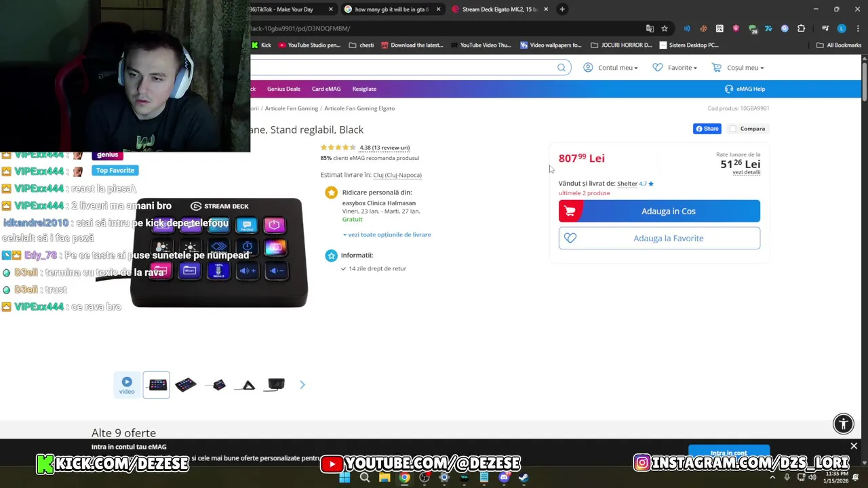Open Google Chrome from the taskbar
This screenshot has height=488, width=868.
[x=404, y=477]
